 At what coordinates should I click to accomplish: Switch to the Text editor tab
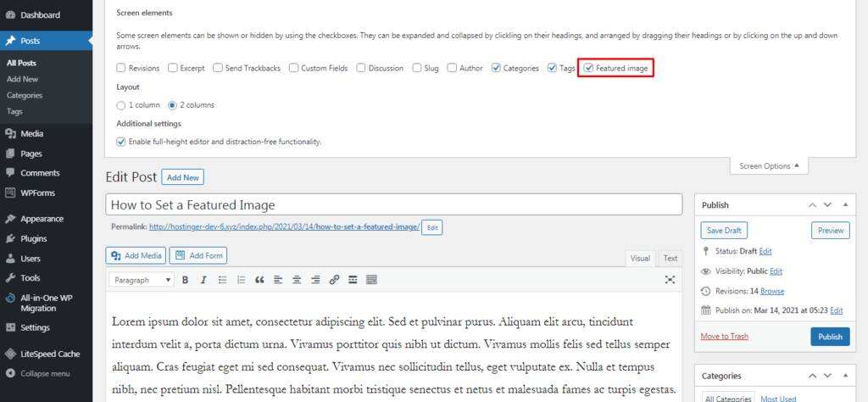click(670, 258)
